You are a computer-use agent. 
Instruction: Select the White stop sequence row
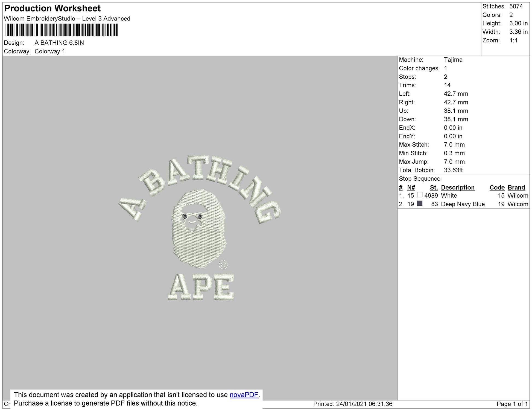coord(463,196)
